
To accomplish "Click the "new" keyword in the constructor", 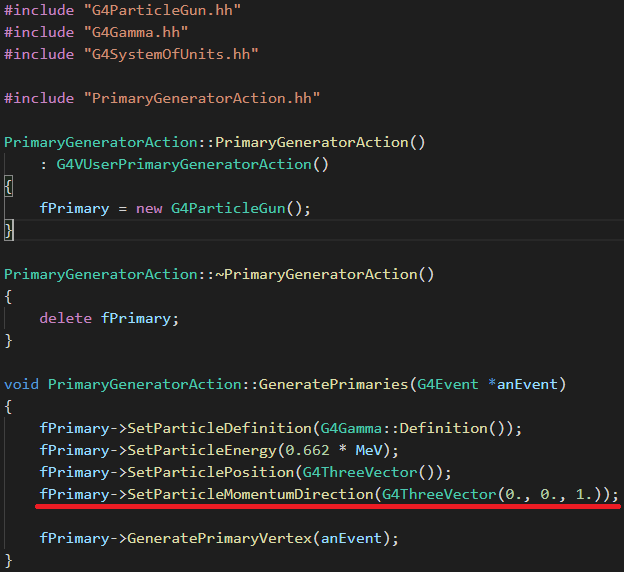I will [x=149, y=208].
